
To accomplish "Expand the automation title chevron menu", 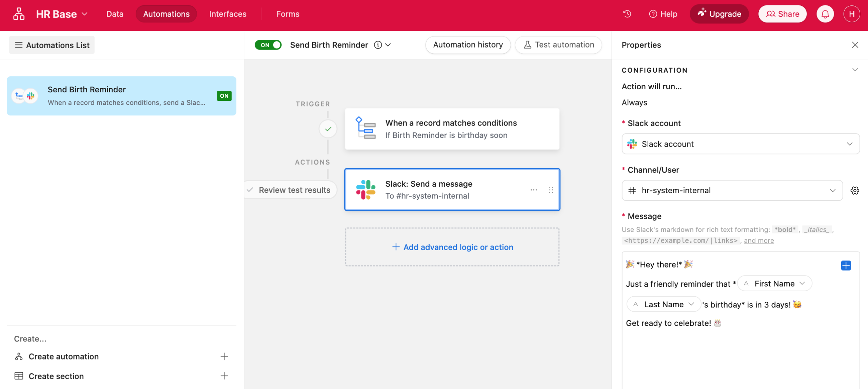I will (389, 45).
